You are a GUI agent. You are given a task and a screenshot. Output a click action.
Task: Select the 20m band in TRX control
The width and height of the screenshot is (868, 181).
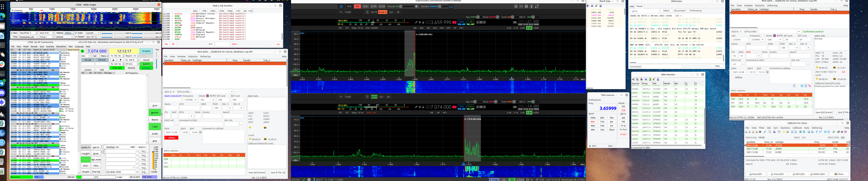602,118
